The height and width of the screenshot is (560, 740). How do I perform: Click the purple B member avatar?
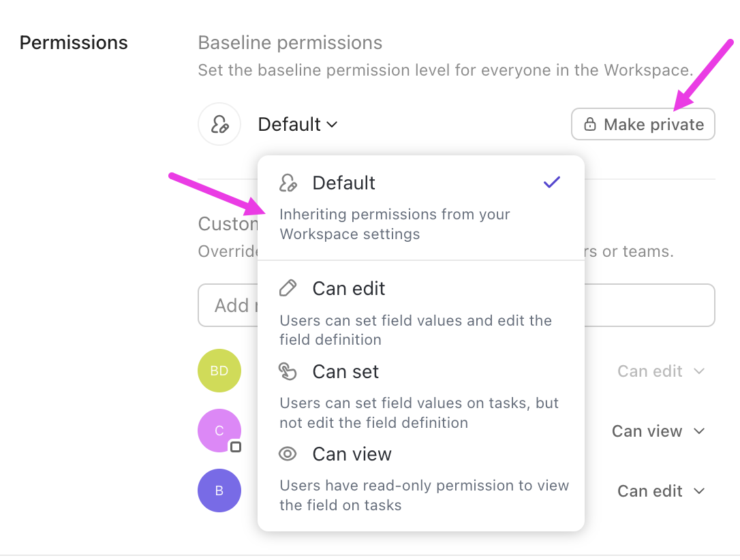click(x=219, y=491)
